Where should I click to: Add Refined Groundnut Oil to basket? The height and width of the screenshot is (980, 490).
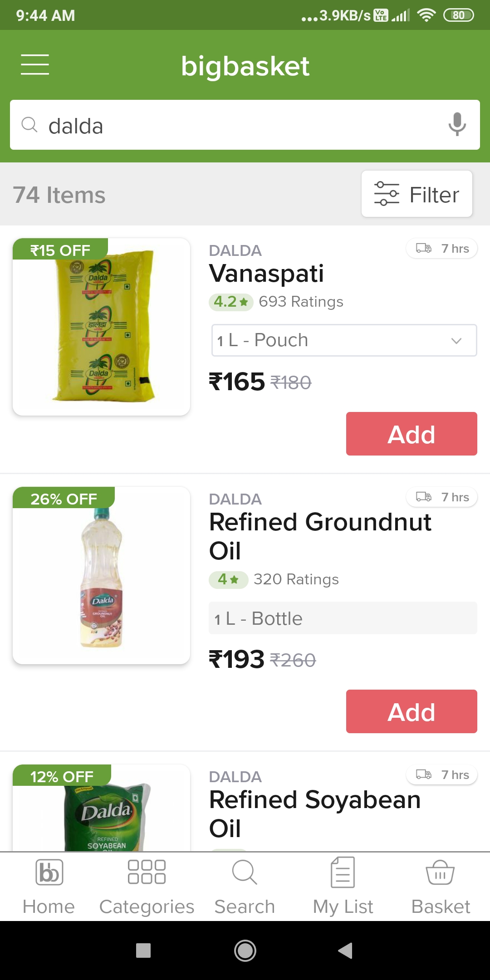coord(412,711)
